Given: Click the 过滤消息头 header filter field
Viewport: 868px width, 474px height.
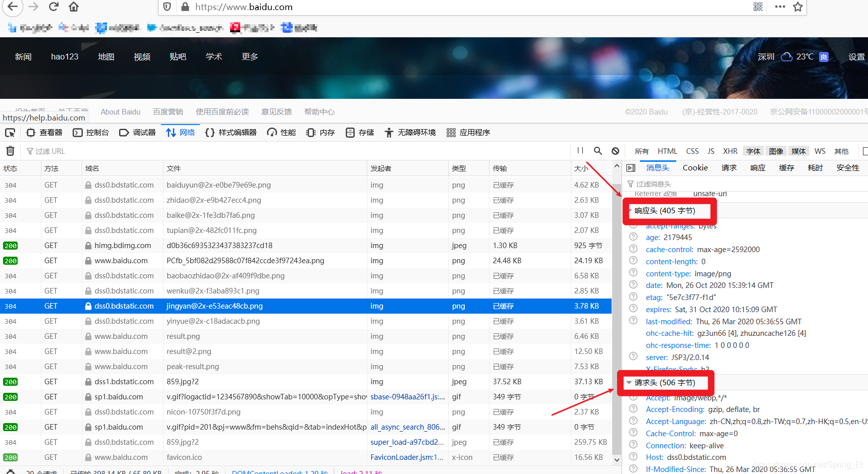Looking at the screenshot, I should (x=746, y=184).
